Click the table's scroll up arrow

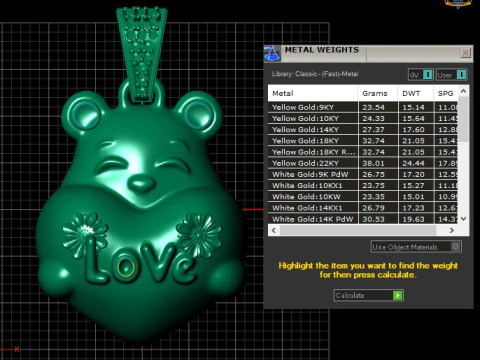[463, 91]
